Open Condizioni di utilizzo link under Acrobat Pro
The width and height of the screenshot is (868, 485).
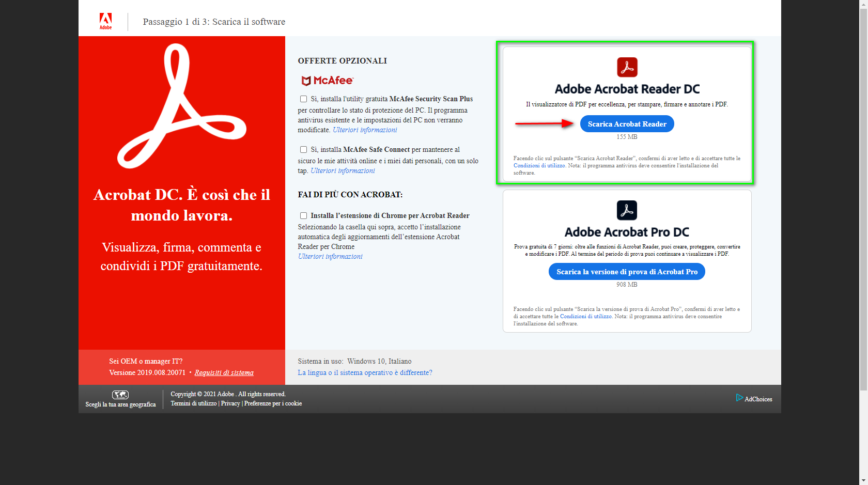tap(586, 317)
